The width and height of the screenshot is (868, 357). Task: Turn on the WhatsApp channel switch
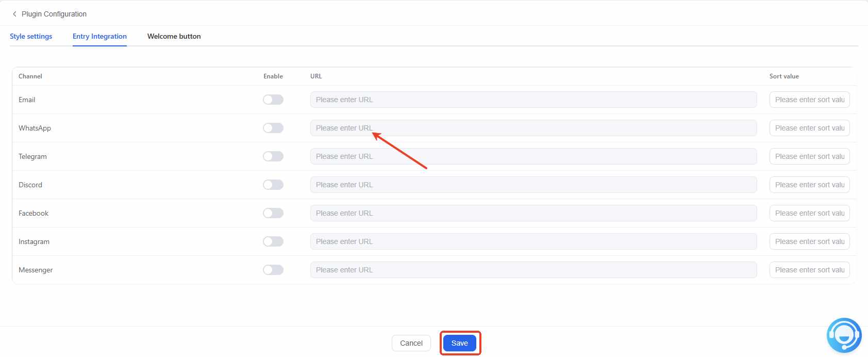tap(273, 128)
